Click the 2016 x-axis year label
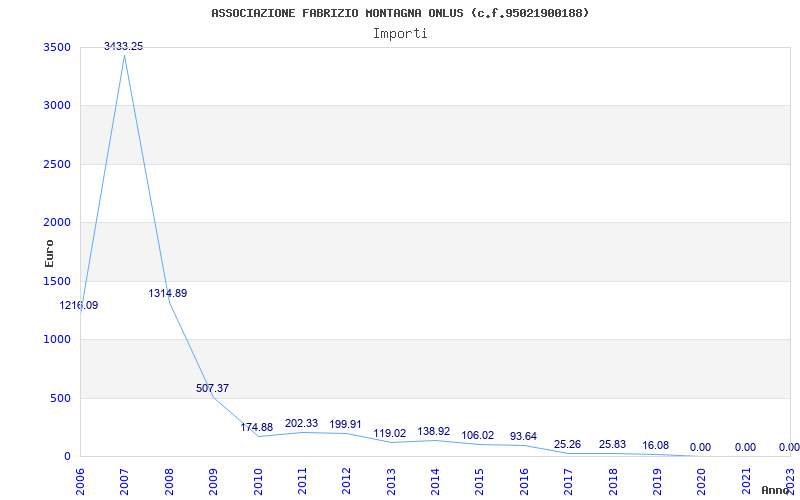Viewport: 800px width, 500px height. [x=523, y=481]
